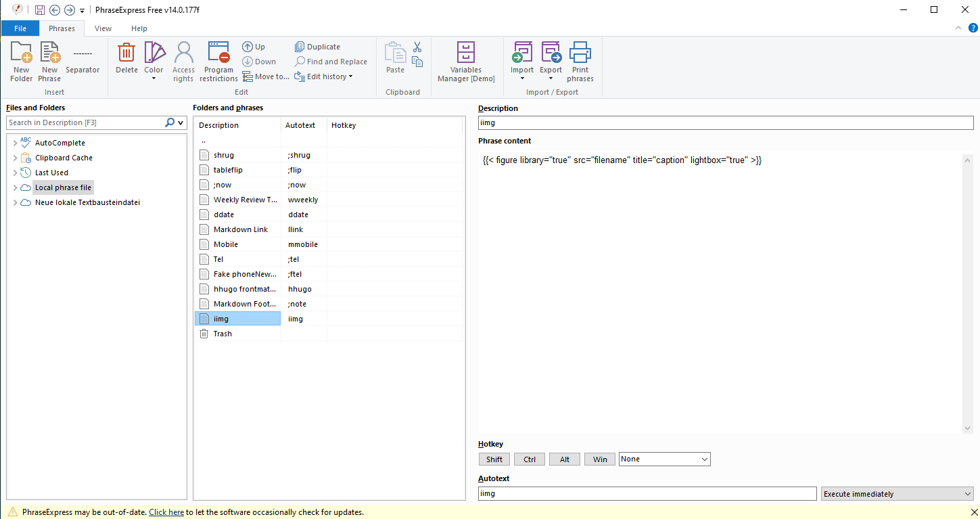
Task: Paste from the clipboard
Action: pos(395,59)
